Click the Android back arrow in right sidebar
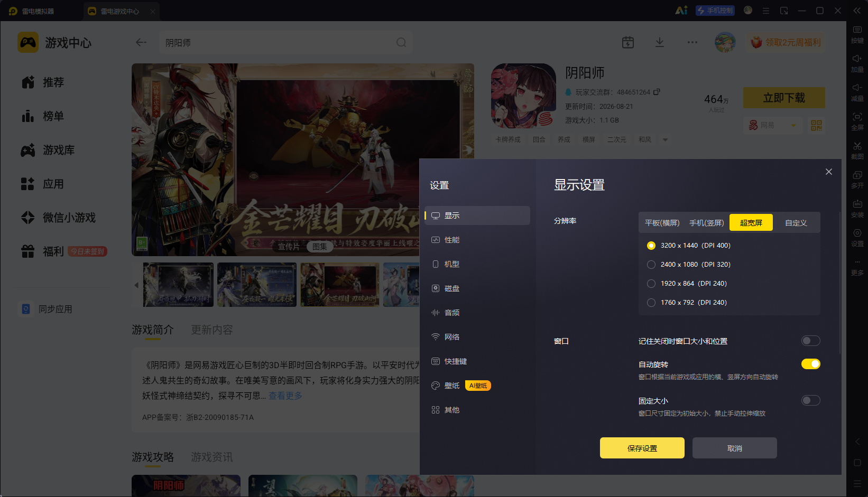868x497 pixels. pos(857,442)
